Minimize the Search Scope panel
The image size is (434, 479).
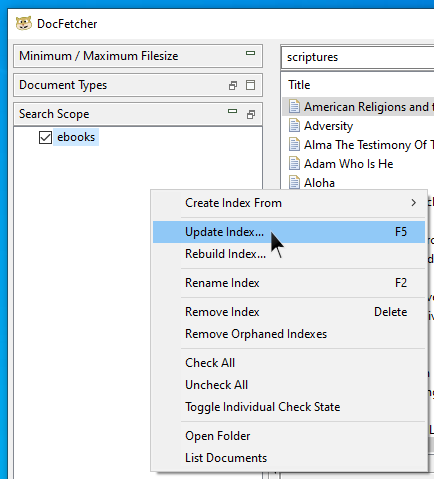(x=233, y=111)
